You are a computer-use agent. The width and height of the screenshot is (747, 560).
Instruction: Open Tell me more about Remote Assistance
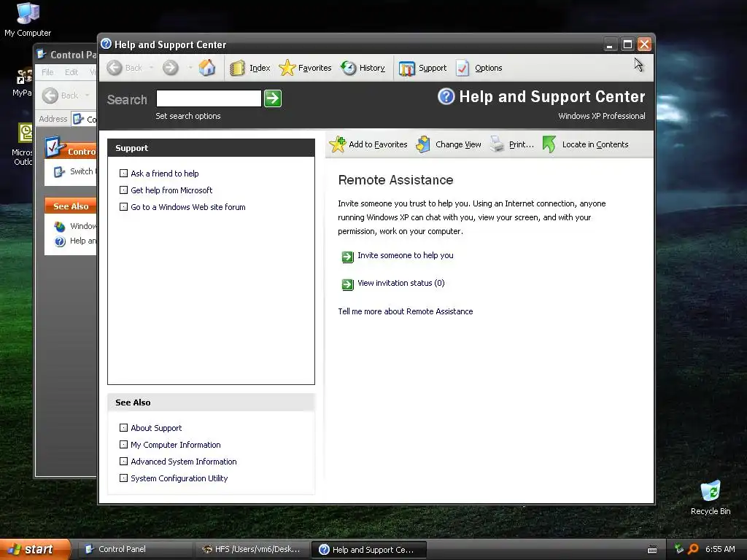coord(406,311)
